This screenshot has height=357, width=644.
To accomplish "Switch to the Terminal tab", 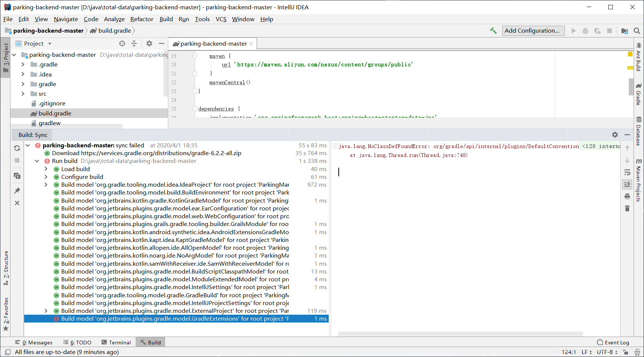I will pyautogui.click(x=116, y=342).
